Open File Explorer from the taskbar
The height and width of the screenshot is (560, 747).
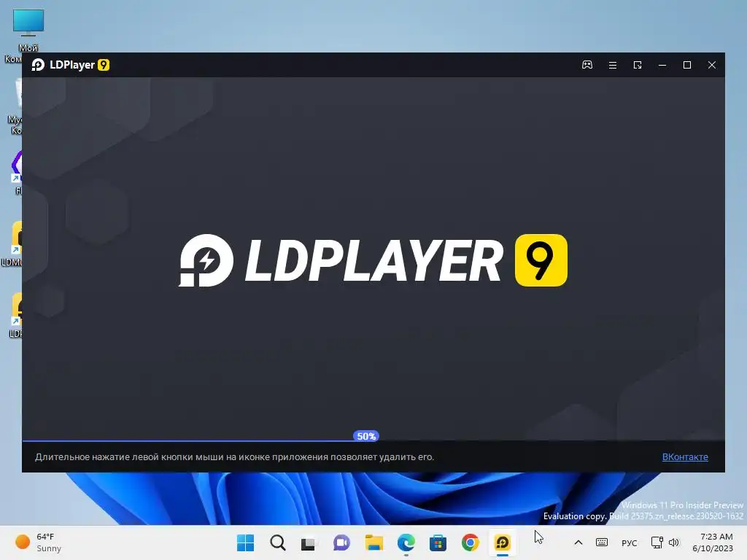(373, 542)
